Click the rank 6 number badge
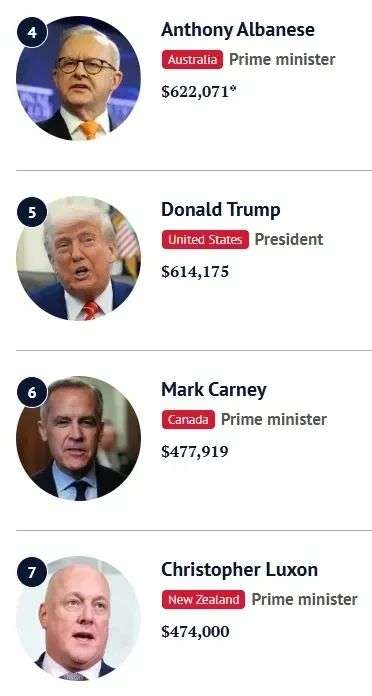Screen dimensions: 372x696 32,392
